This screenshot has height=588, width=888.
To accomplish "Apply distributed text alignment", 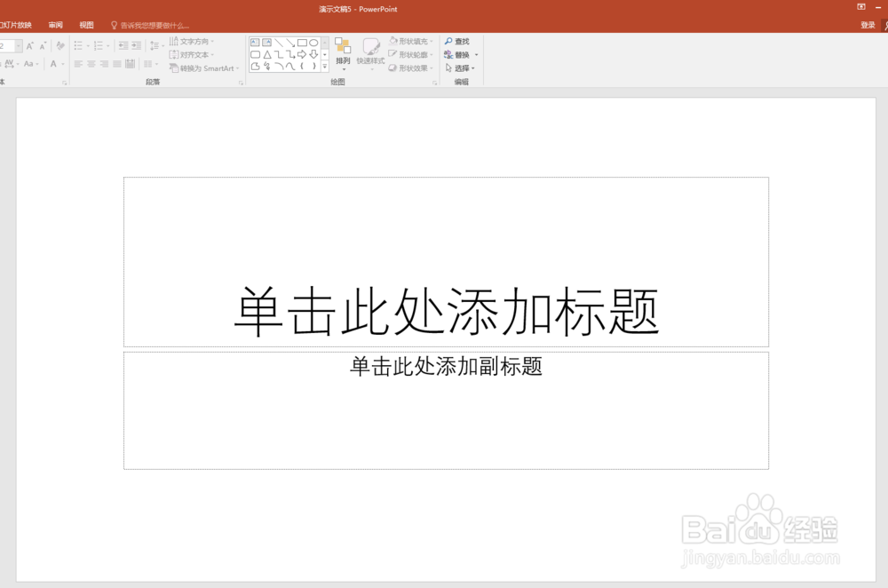I will click(x=131, y=64).
